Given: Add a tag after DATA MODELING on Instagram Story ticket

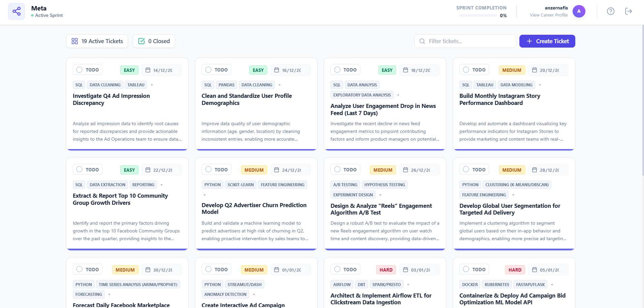Looking at the screenshot, I should pyautogui.click(x=540, y=85).
